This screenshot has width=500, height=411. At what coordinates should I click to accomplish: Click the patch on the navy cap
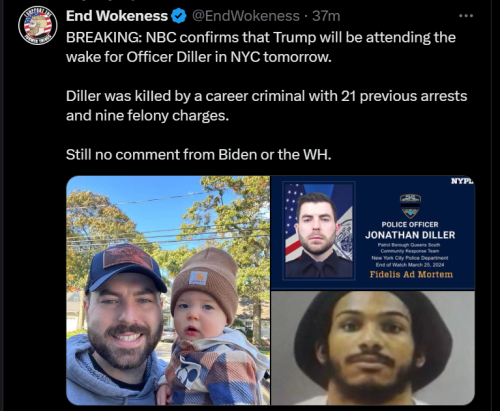point(128,257)
